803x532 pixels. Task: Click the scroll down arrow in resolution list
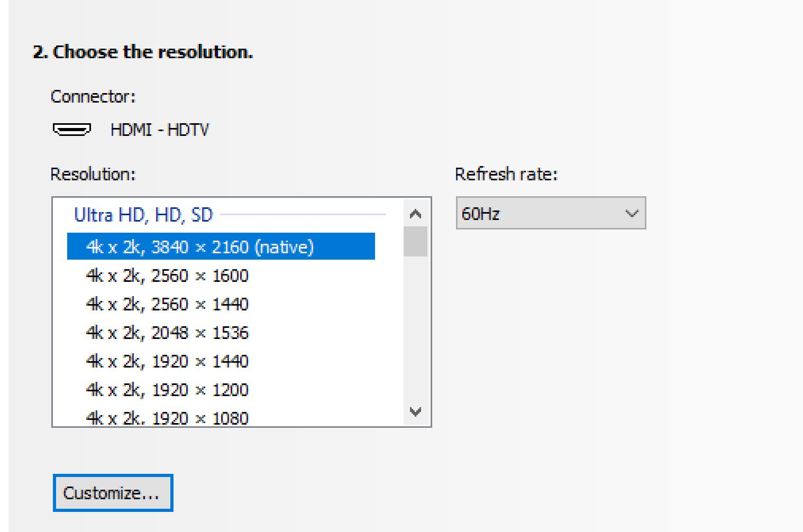(416, 411)
